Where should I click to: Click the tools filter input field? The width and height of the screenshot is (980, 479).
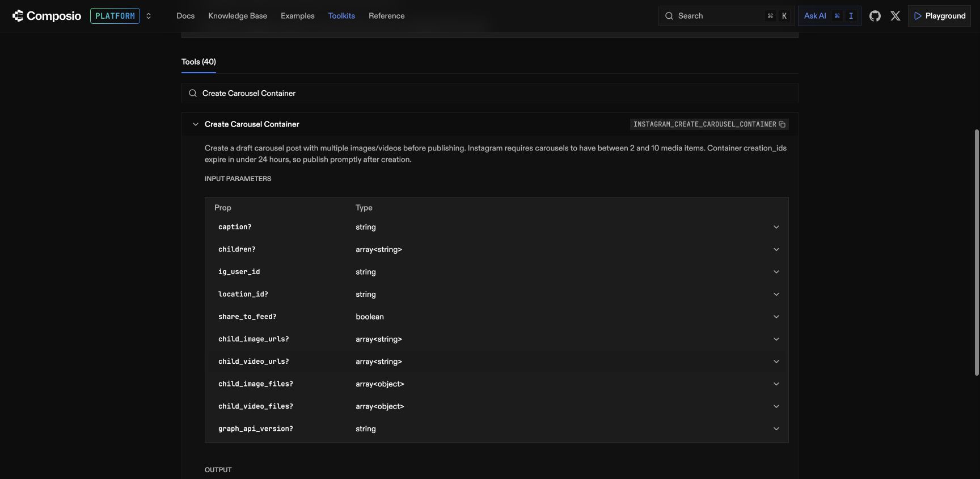tap(490, 93)
